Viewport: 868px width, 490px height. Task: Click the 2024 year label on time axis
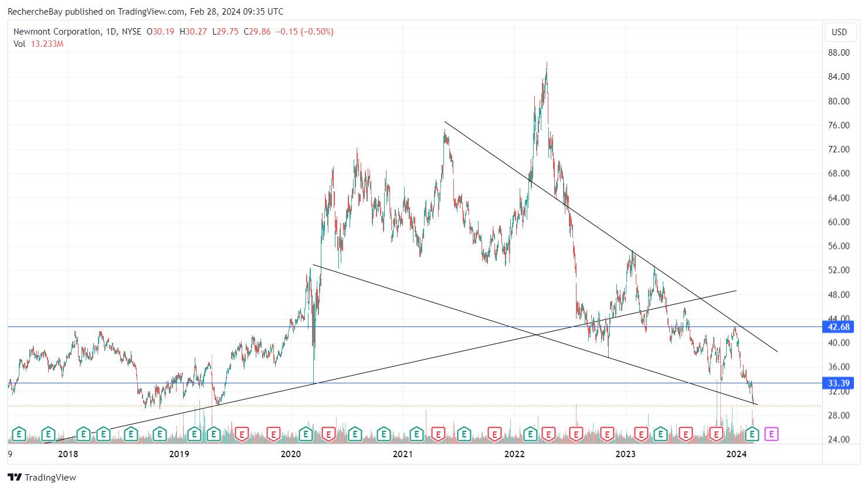point(737,454)
